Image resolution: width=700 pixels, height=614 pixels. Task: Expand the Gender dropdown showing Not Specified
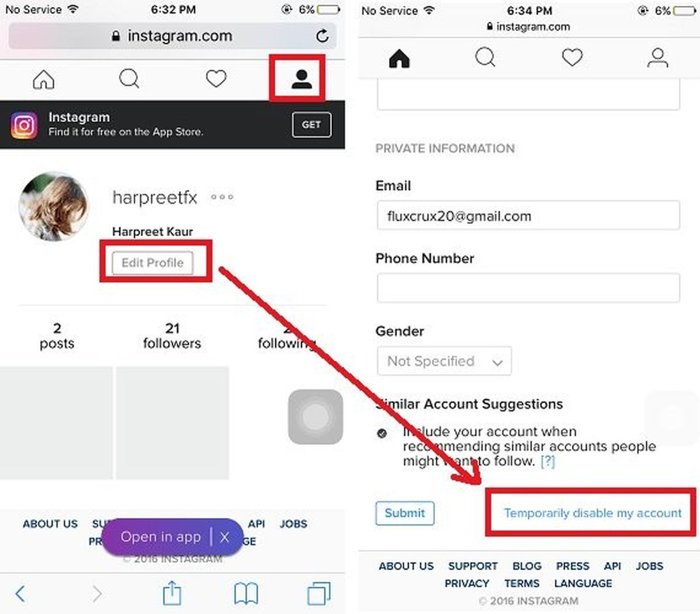click(444, 361)
